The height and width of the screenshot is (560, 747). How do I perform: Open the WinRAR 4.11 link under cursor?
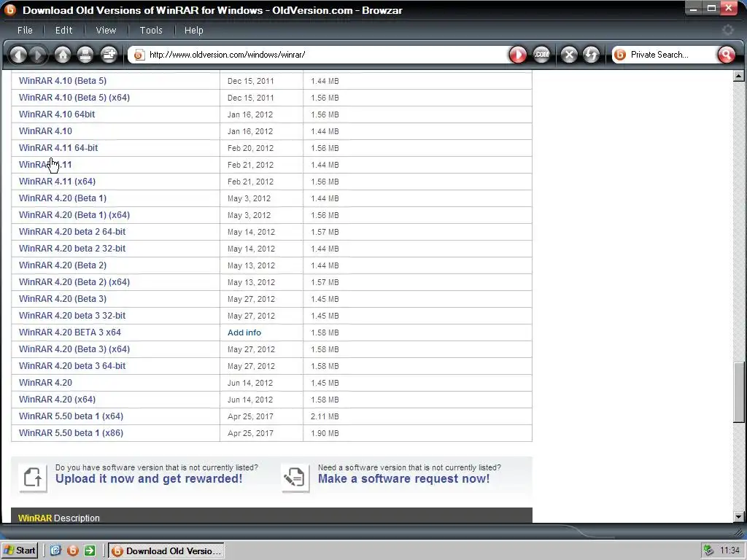pyautogui.click(x=45, y=165)
